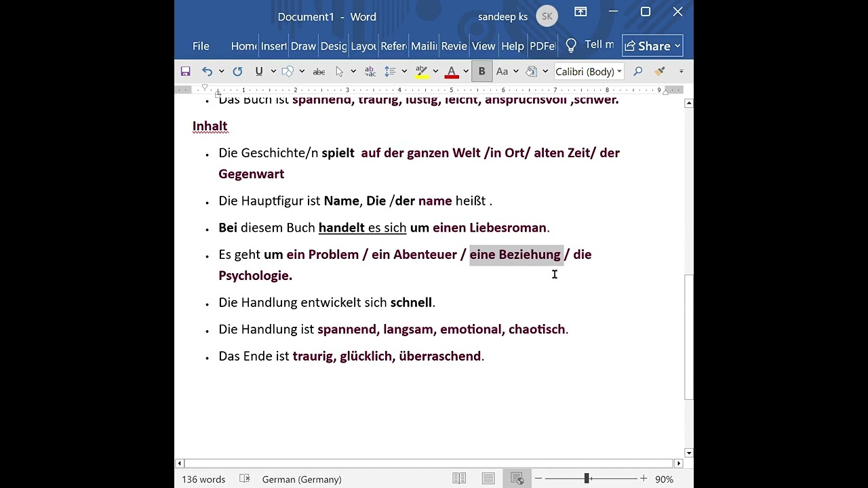
Task: Redo the last action
Action: click(x=237, y=71)
